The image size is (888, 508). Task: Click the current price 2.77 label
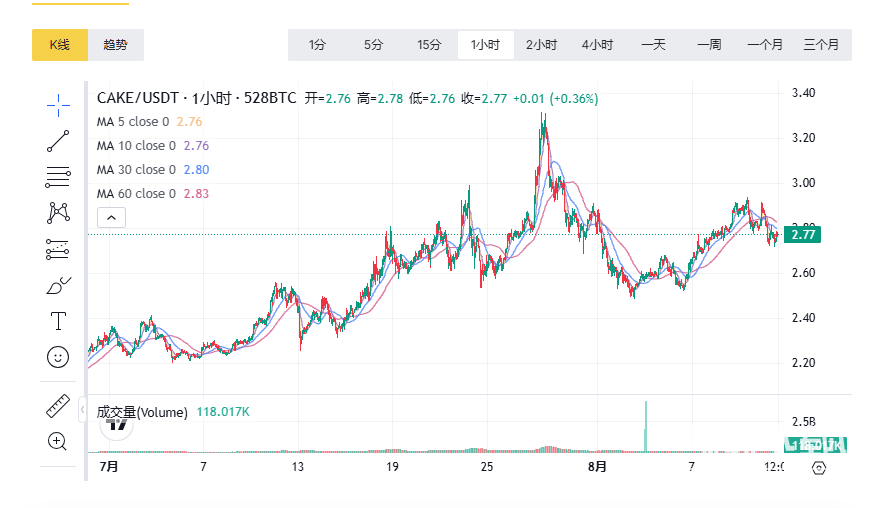803,235
